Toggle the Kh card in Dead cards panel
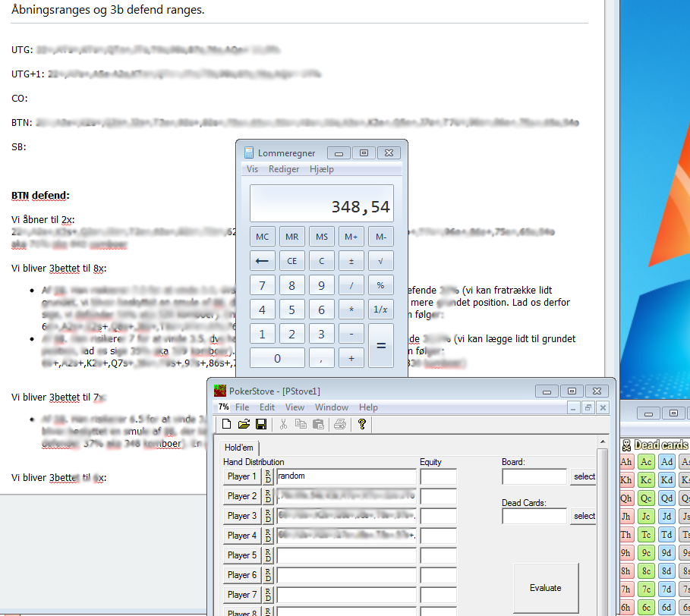Screen dimensions: 690x616 [x=626, y=480]
